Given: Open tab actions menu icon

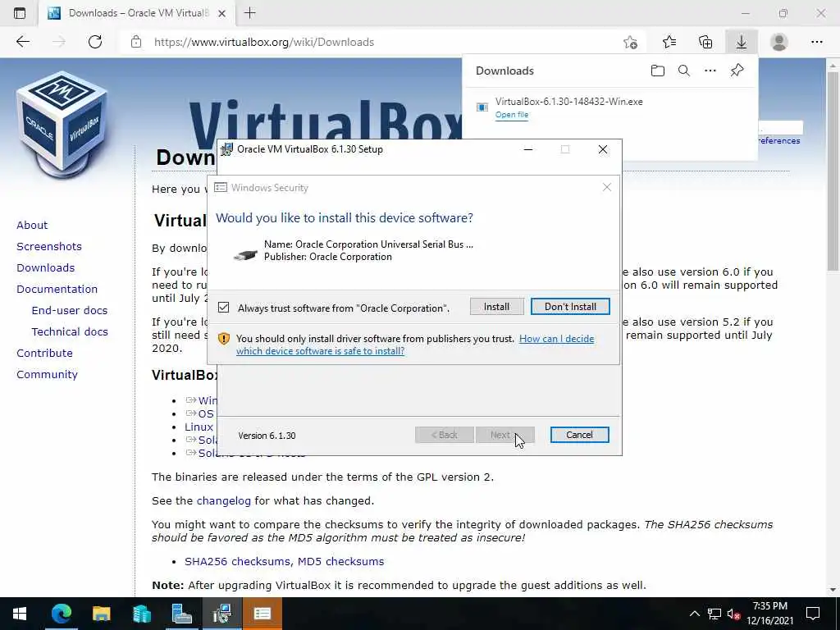Looking at the screenshot, I should [x=20, y=13].
